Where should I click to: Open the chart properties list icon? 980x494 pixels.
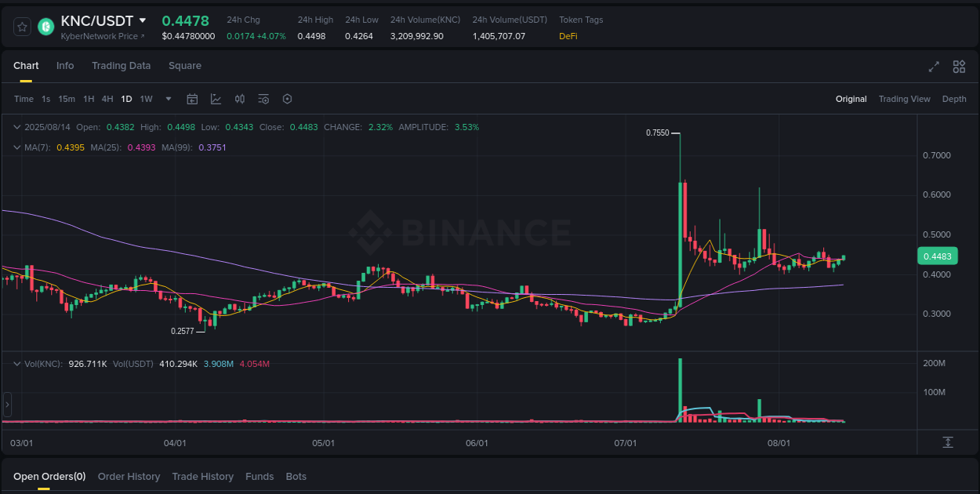point(263,99)
